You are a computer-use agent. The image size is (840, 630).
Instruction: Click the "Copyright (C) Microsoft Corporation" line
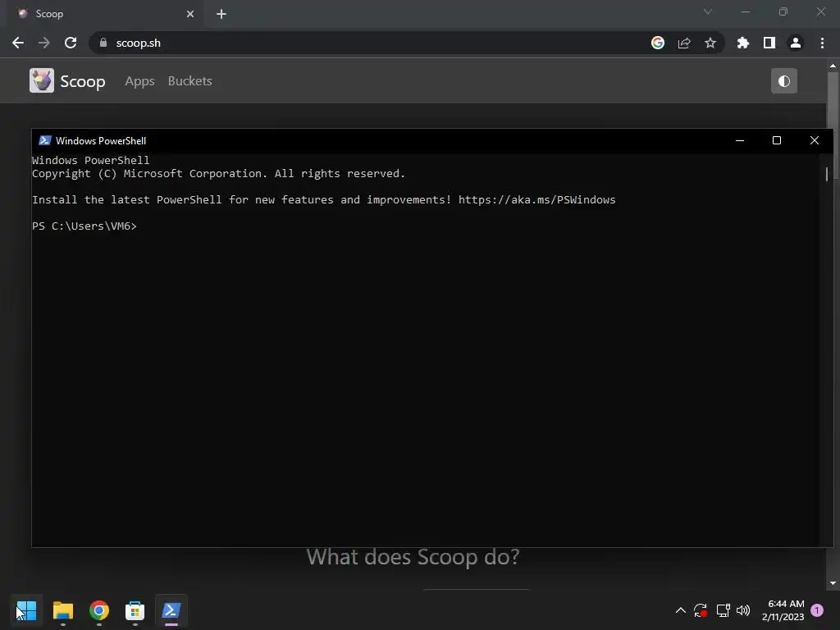pos(218,174)
